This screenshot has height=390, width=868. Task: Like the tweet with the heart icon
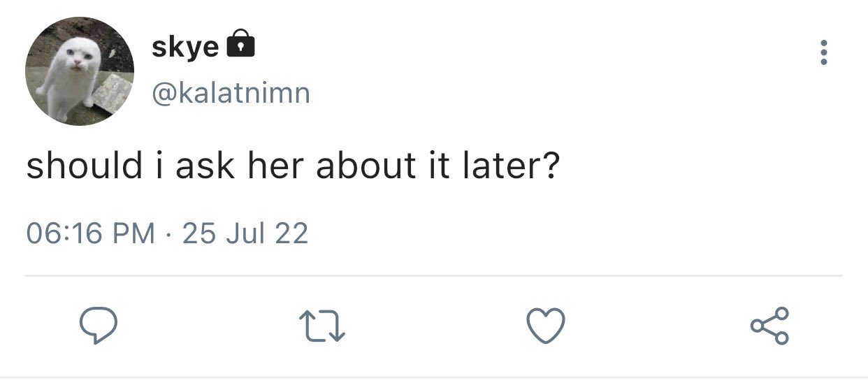tap(545, 326)
